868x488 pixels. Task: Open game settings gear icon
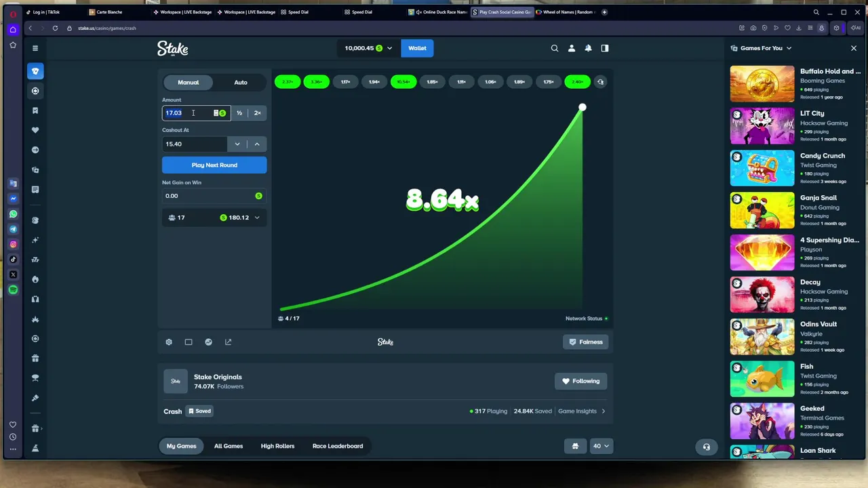pos(169,342)
